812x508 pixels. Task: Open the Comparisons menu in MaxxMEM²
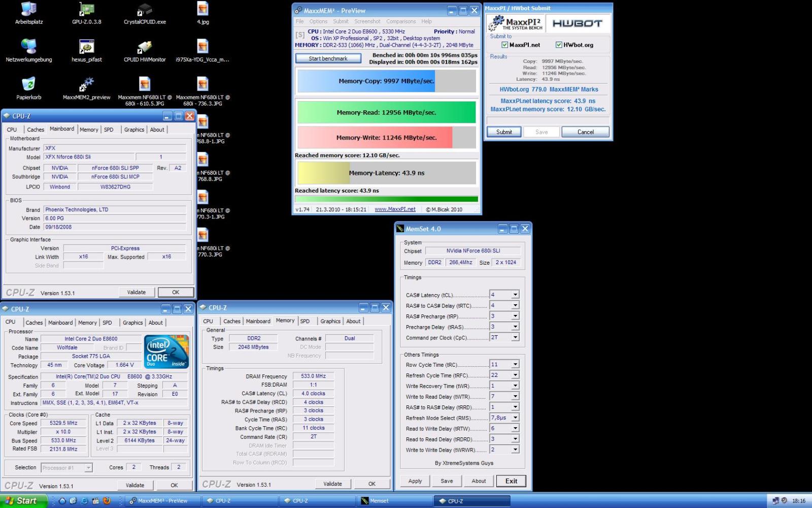coord(401,21)
